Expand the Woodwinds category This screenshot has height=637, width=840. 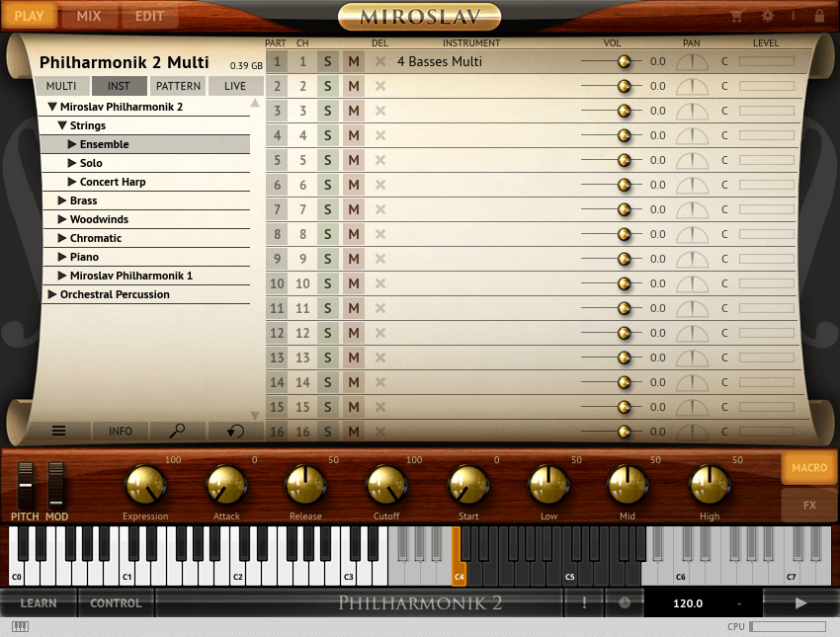coord(62,219)
